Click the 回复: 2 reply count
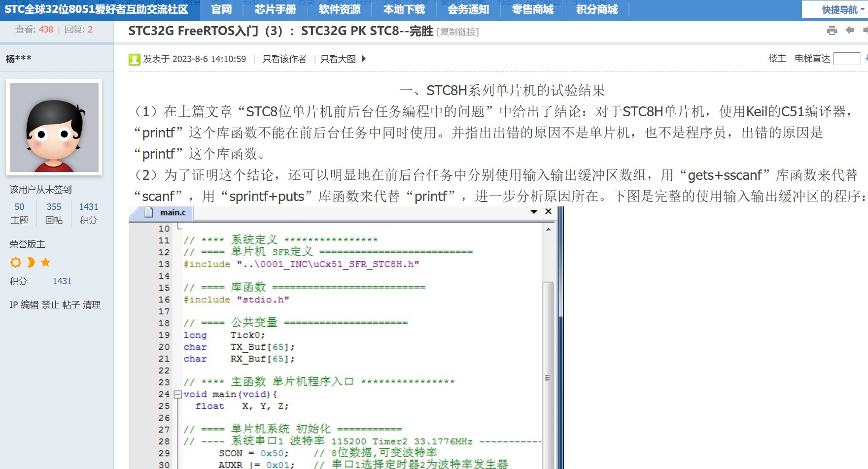The width and height of the screenshot is (868, 469). tap(78, 30)
